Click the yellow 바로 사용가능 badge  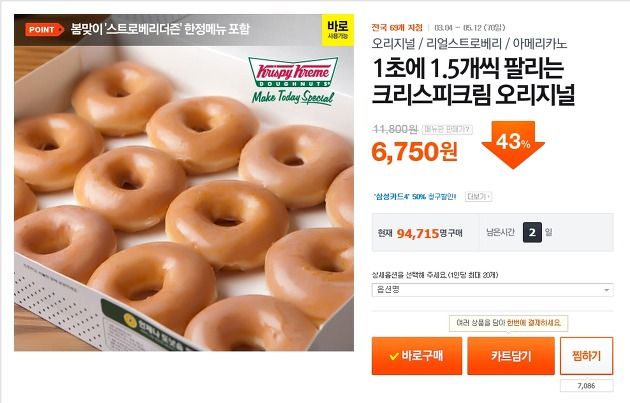[338, 30]
